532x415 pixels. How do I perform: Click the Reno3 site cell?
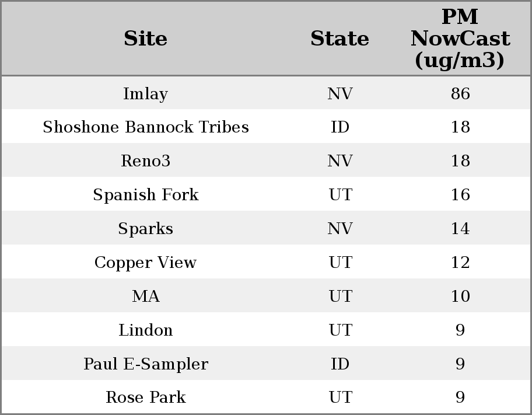point(145,161)
